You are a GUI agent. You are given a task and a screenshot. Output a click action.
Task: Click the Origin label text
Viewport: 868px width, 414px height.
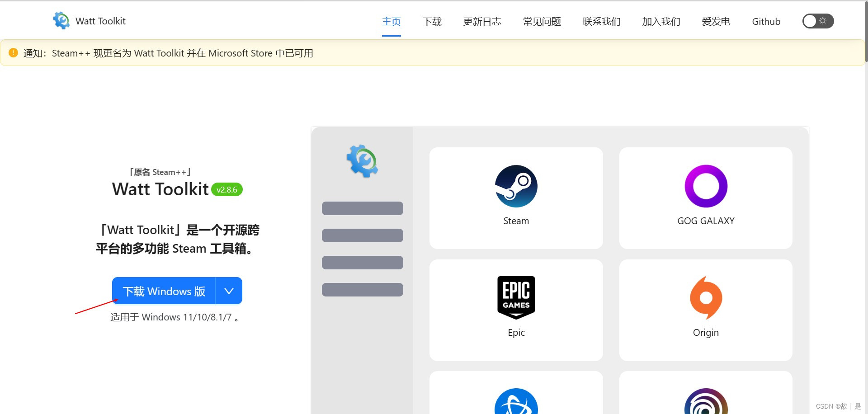tap(706, 333)
